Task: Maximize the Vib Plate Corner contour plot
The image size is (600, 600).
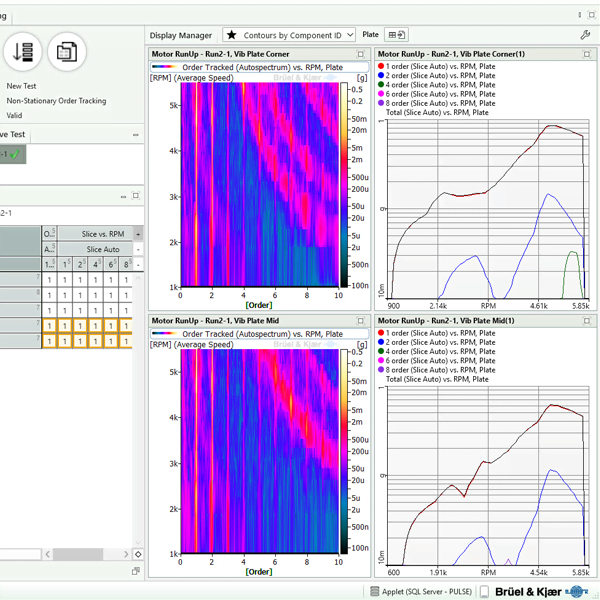Action: pyautogui.click(x=361, y=54)
